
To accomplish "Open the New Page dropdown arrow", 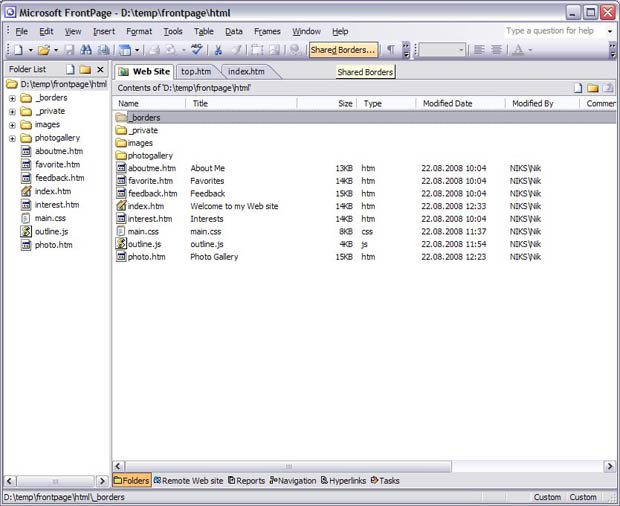I will click(30, 50).
